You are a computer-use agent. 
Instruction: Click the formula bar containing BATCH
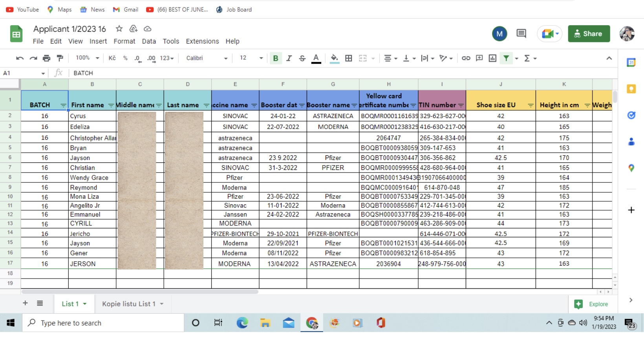[x=342, y=73]
